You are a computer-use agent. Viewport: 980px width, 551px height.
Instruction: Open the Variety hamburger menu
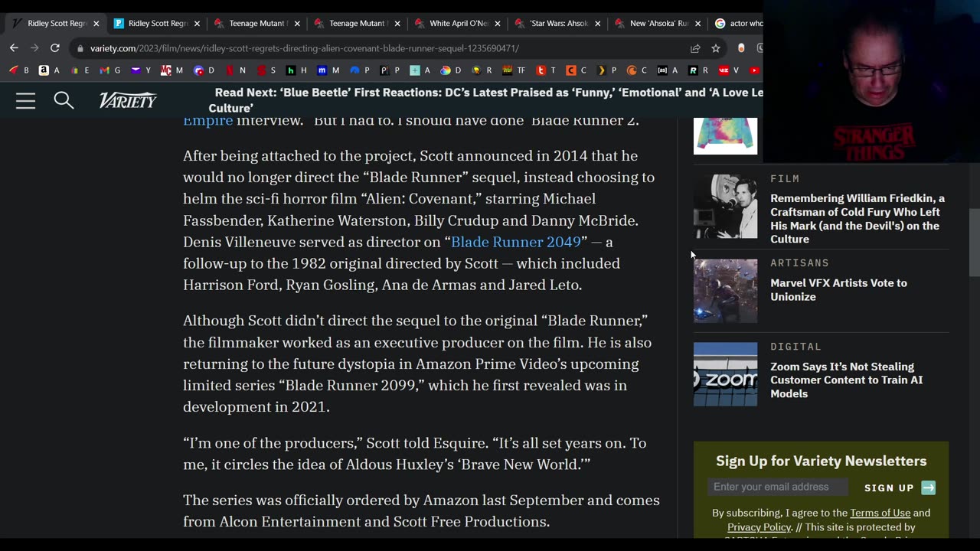(25, 101)
